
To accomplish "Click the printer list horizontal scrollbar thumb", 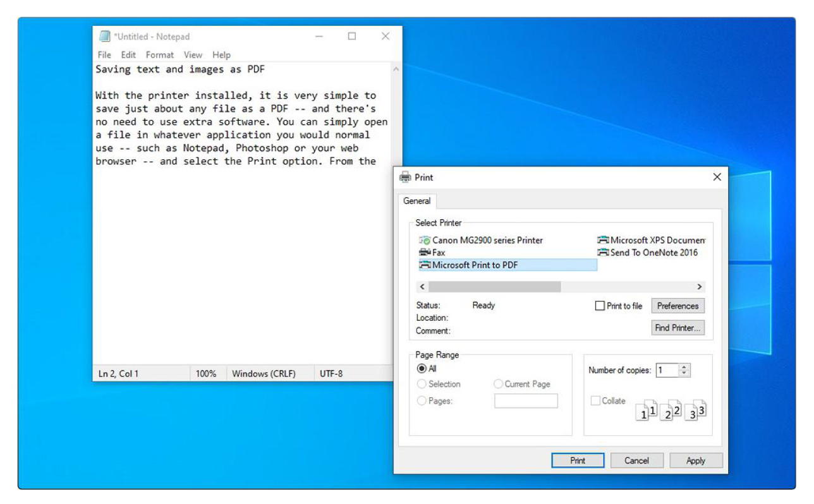I will coord(494,287).
